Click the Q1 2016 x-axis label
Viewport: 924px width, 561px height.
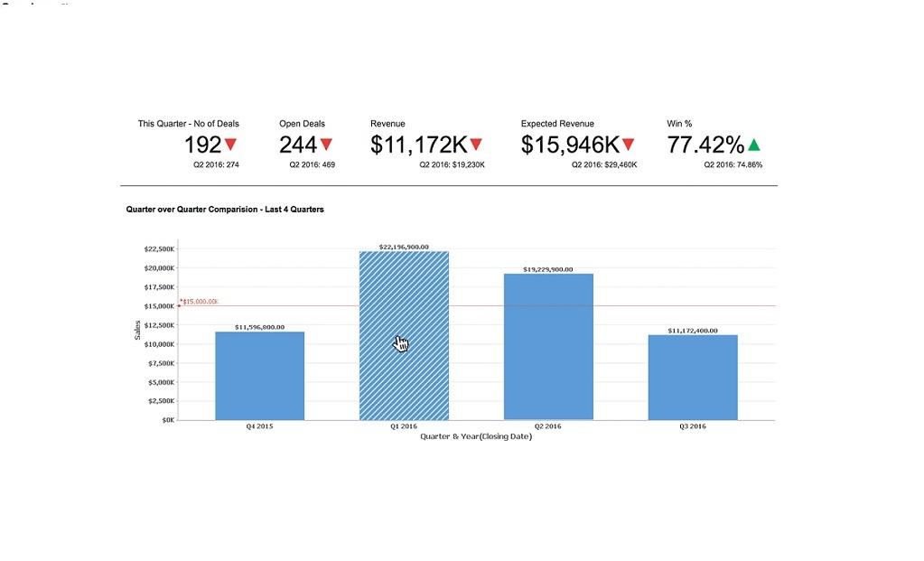coord(404,426)
